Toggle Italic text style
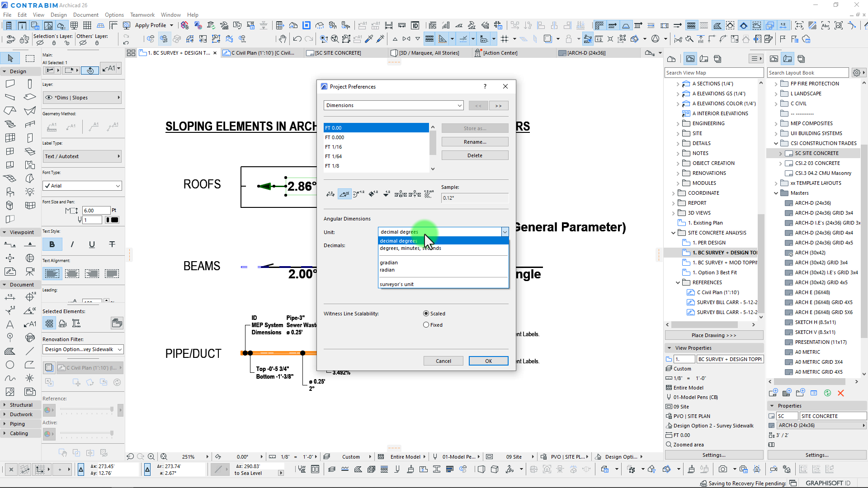868x488 pixels. [x=72, y=244]
